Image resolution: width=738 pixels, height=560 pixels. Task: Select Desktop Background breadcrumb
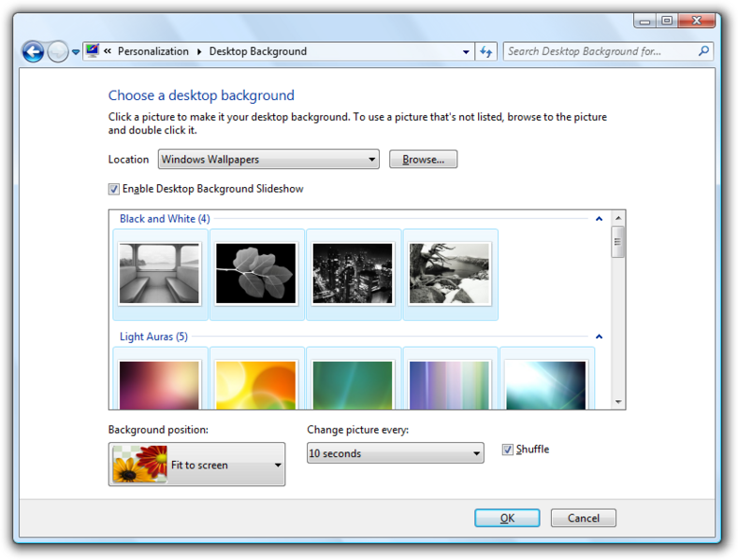pos(258,51)
